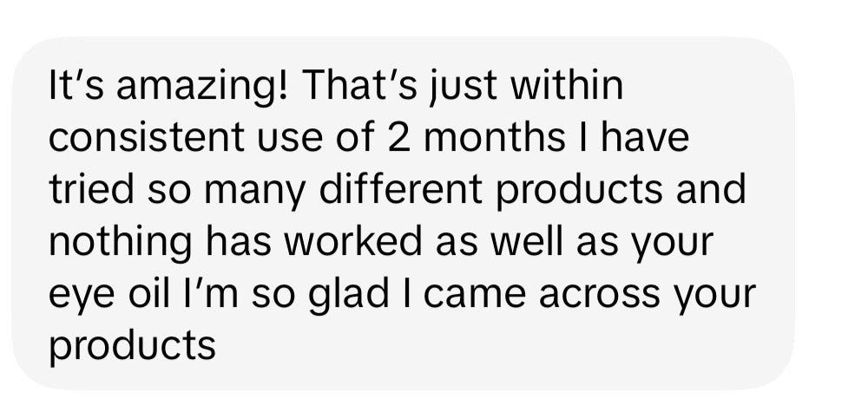Screen dimensions: 868x418
Task: Select the word 'amazing!' in the message
Action: coord(202,88)
